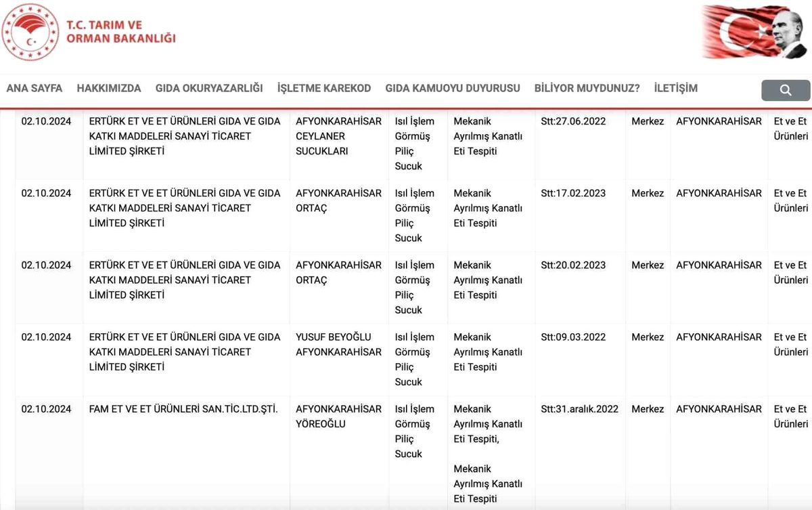Image resolution: width=812 pixels, height=510 pixels.
Task: Click the magnifying glass search icon
Action: 786,90
